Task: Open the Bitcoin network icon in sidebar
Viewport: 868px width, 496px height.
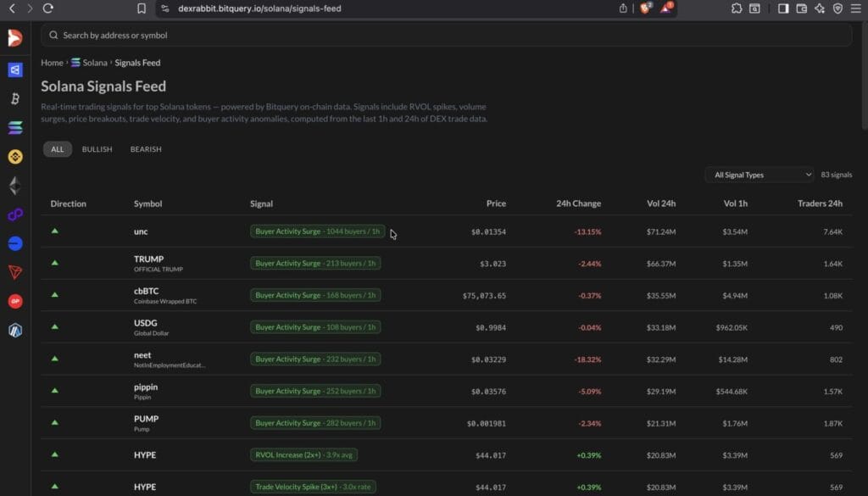Action: click(x=14, y=99)
